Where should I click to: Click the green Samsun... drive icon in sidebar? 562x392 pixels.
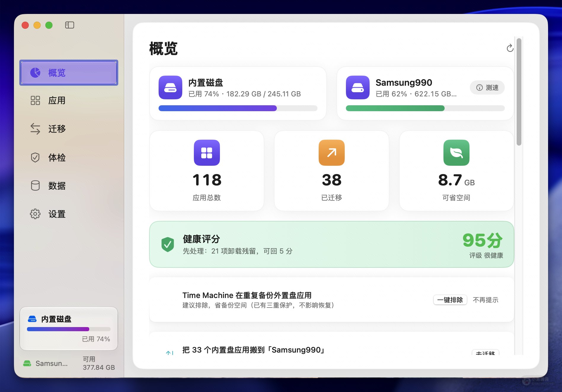[x=27, y=363]
